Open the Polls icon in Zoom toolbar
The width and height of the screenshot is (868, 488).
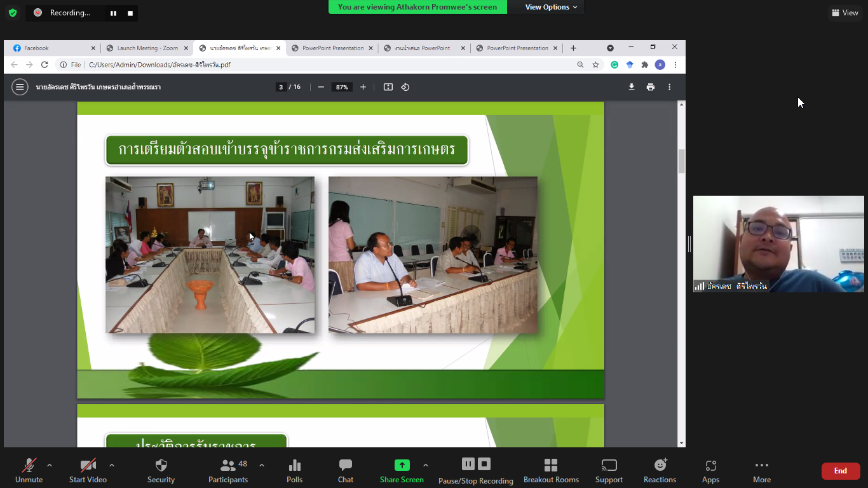294,470
